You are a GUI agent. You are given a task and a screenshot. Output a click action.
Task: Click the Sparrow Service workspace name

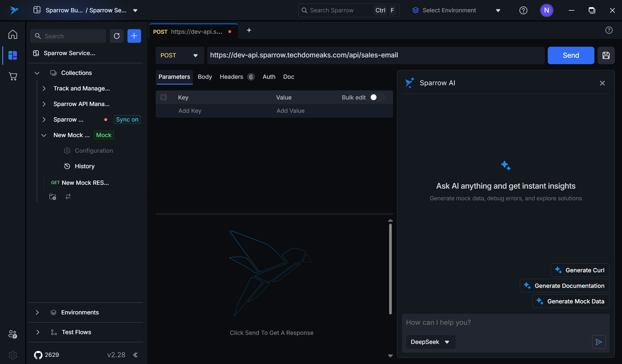[x=69, y=53]
